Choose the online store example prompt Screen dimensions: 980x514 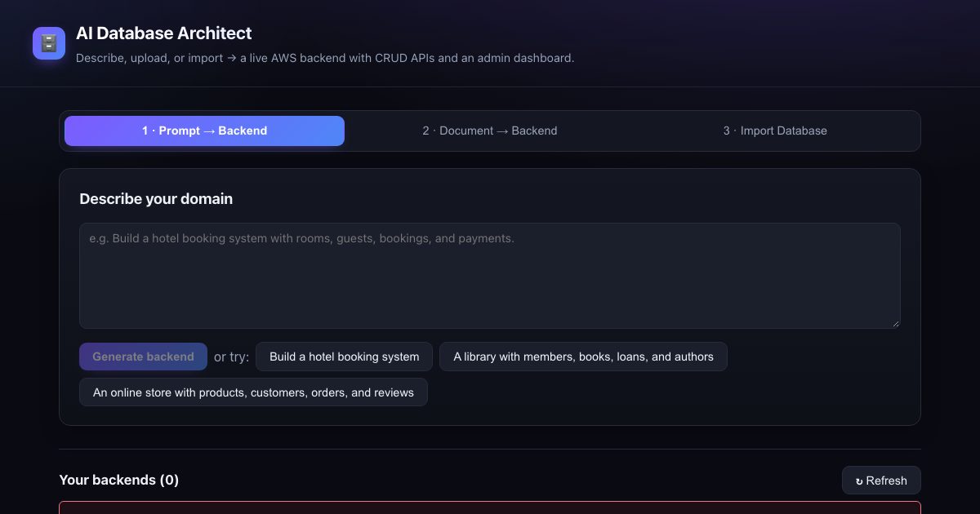(x=253, y=392)
